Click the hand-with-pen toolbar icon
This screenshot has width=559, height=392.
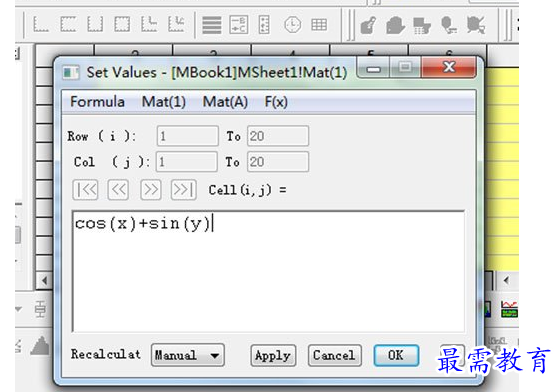pos(368,25)
